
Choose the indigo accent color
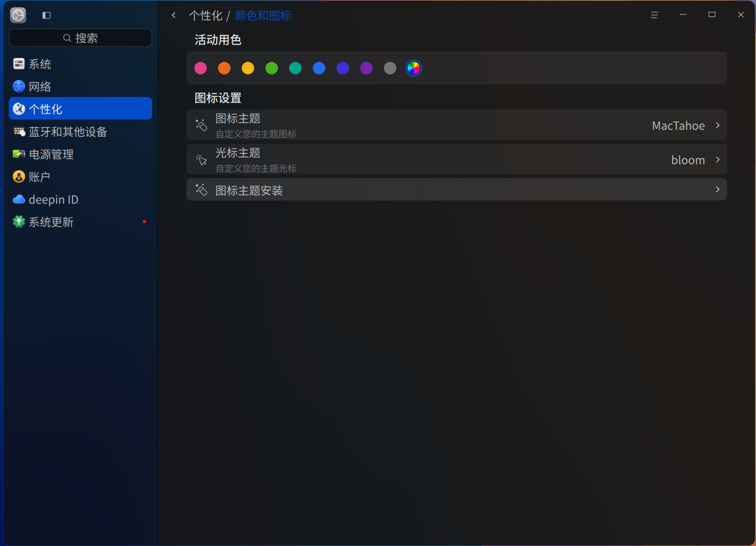[343, 68]
